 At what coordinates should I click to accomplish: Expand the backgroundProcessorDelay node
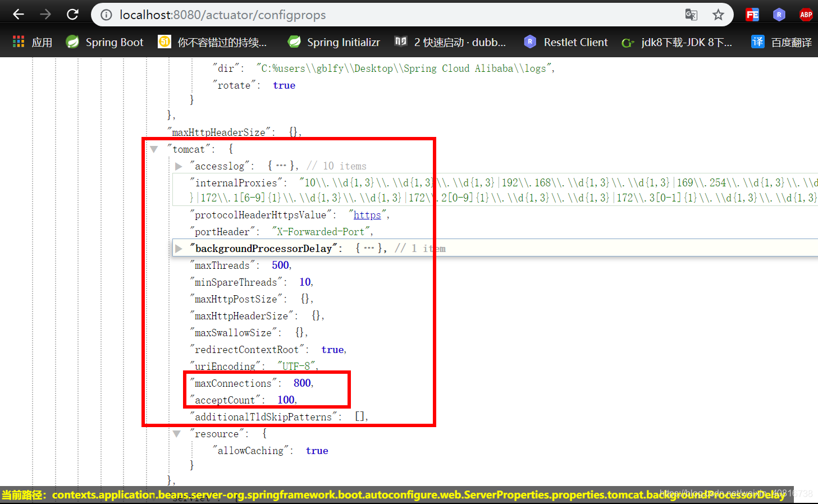click(x=179, y=249)
